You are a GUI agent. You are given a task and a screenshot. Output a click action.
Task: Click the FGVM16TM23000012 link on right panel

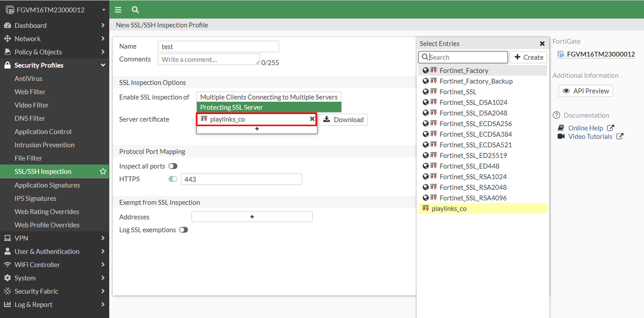(x=601, y=54)
